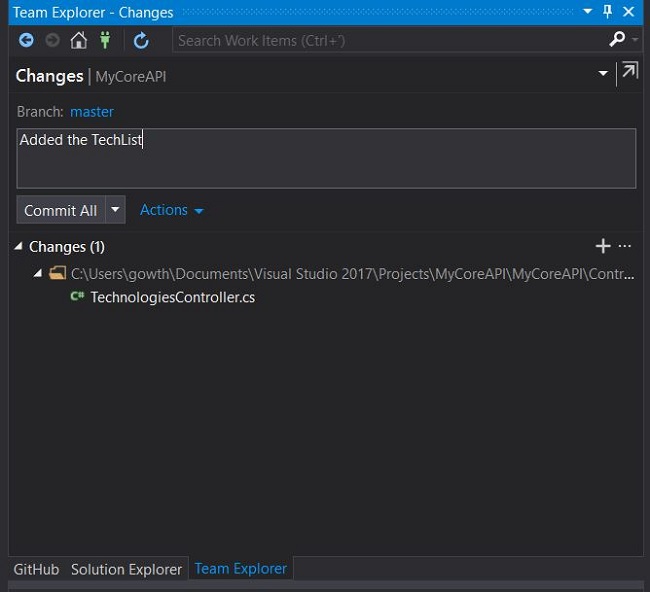
Task: Click the search magnifier icon
Action: tap(617, 40)
